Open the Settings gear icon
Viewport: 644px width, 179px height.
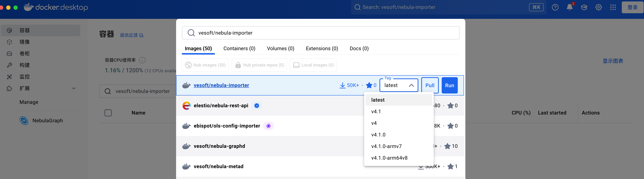click(x=598, y=7)
